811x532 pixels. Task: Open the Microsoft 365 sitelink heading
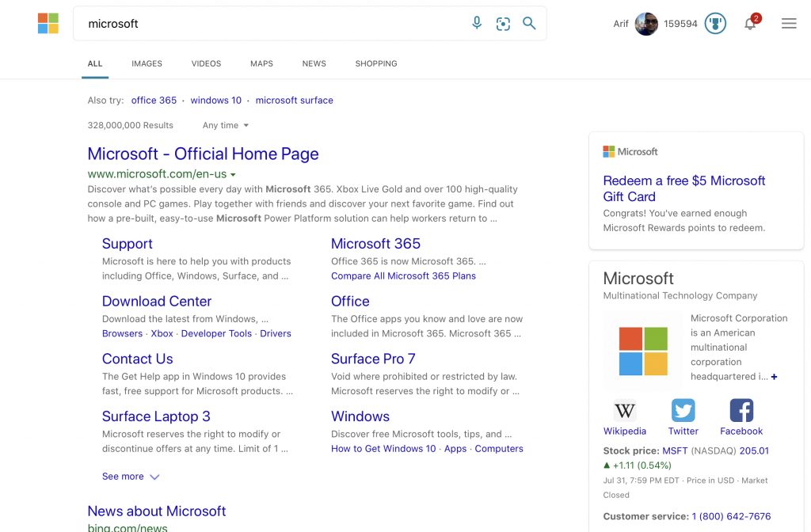tap(375, 244)
